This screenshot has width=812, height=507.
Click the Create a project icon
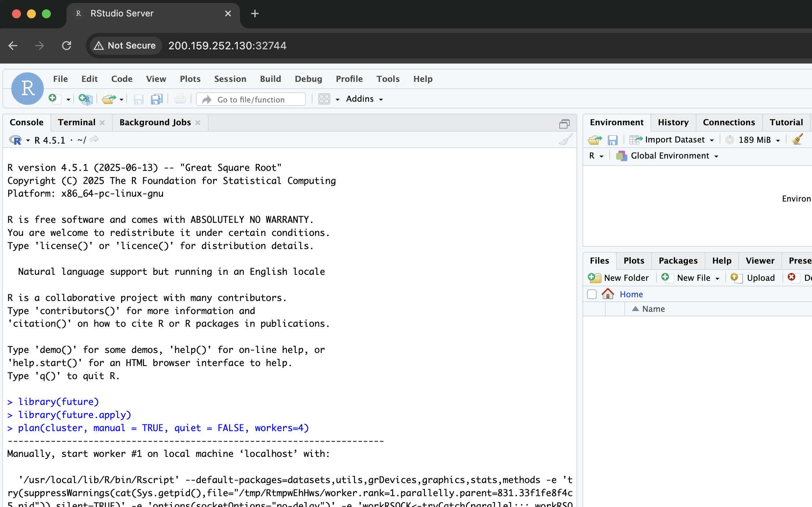(86, 99)
